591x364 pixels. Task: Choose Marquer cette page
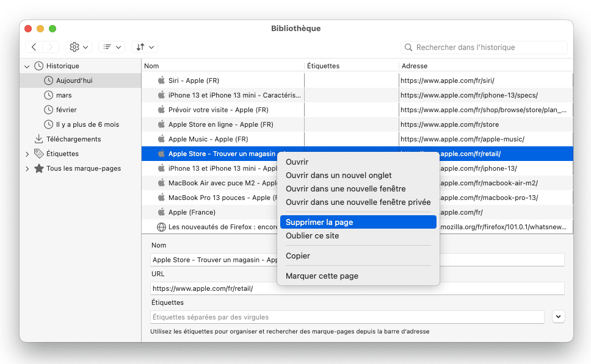pos(358,276)
